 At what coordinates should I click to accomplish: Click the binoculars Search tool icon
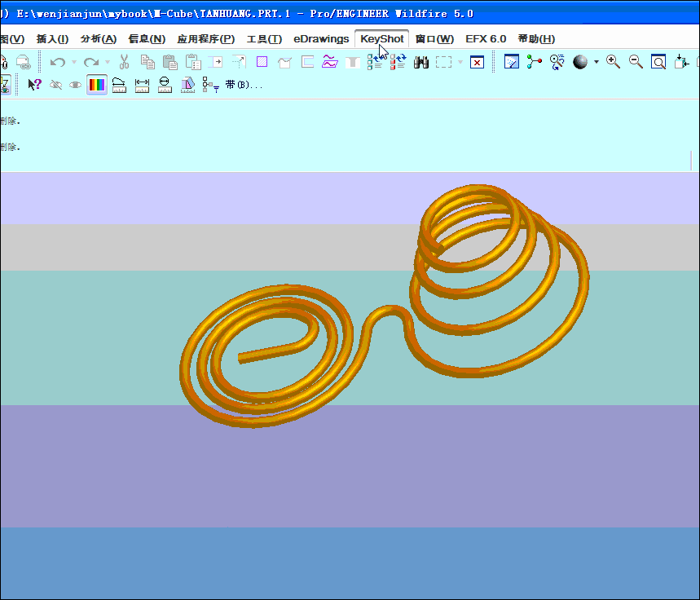pyautogui.click(x=421, y=62)
